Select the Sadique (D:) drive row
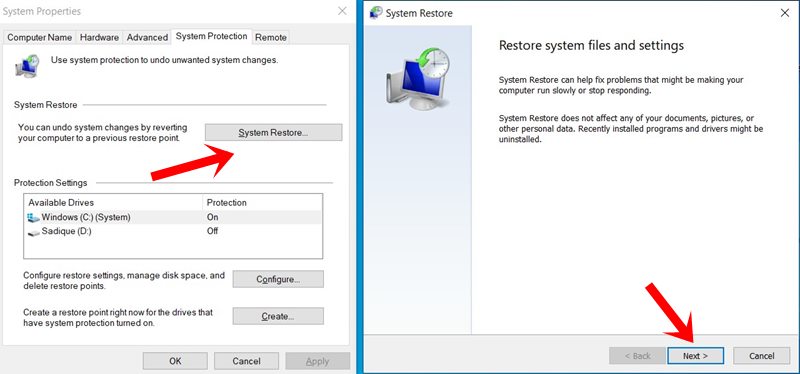 173,231
